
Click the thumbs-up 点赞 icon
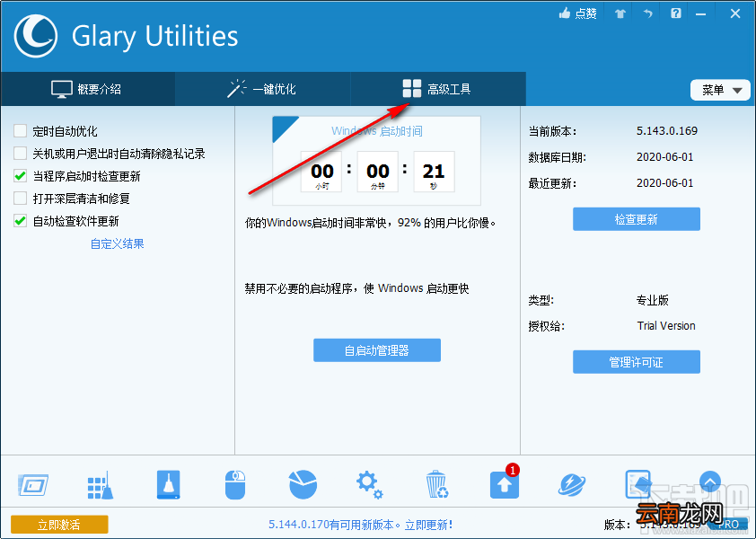[577, 13]
